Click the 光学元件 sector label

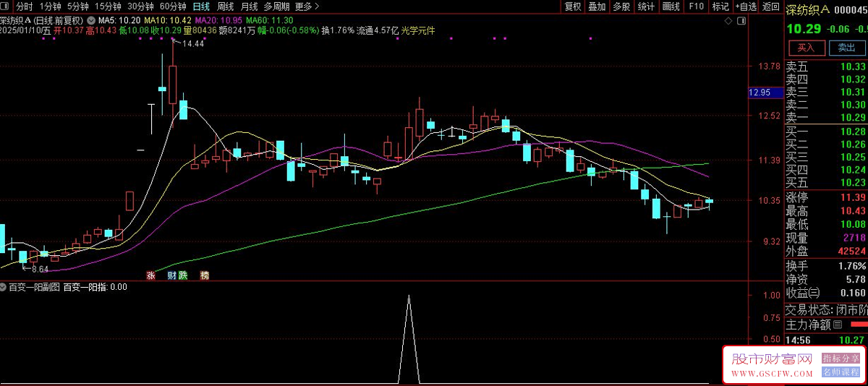[418, 30]
